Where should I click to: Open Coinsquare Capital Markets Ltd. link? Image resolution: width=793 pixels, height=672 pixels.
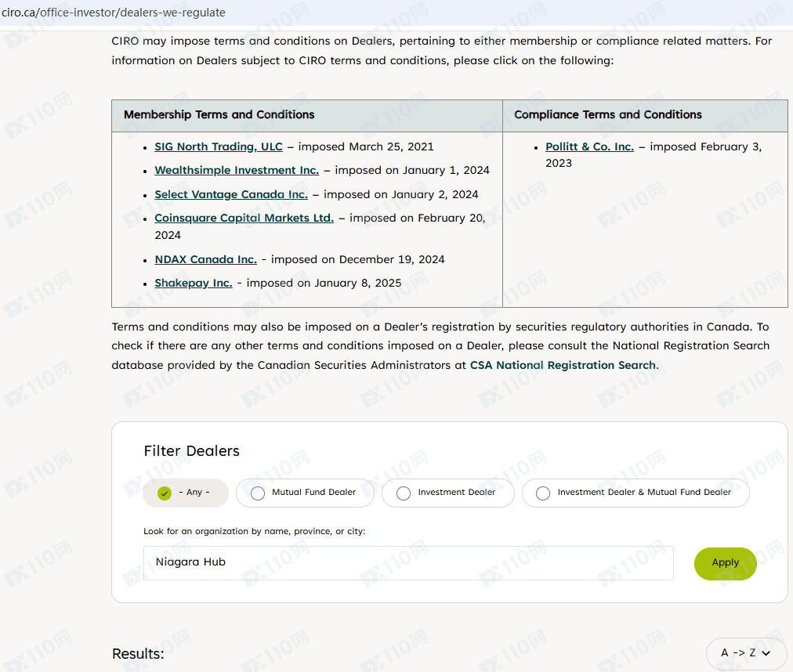[x=244, y=218]
